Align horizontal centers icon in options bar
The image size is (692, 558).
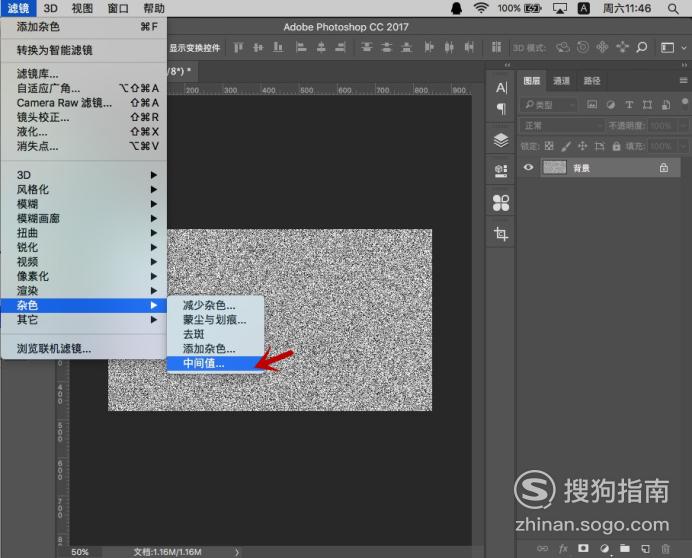point(321,47)
